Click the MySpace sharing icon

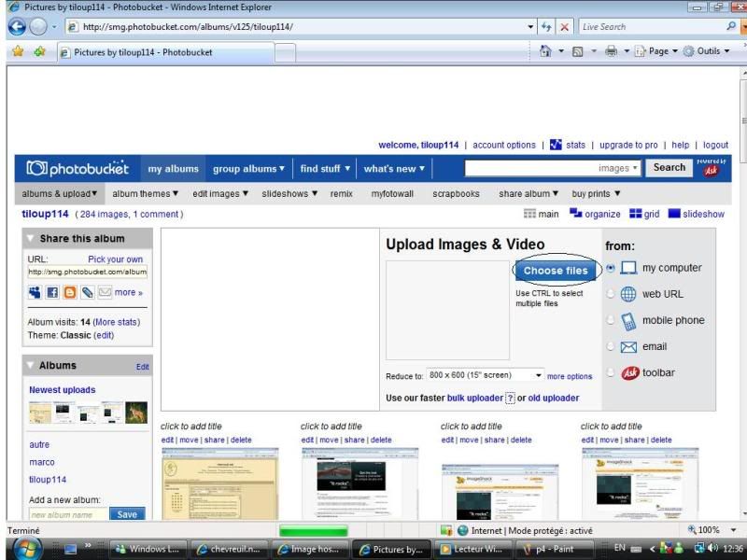35,292
